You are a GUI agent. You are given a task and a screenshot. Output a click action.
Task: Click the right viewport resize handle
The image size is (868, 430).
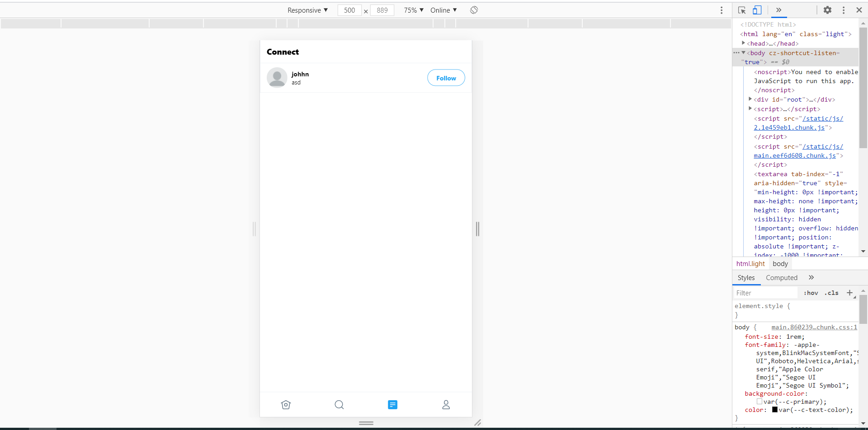[477, 229]
